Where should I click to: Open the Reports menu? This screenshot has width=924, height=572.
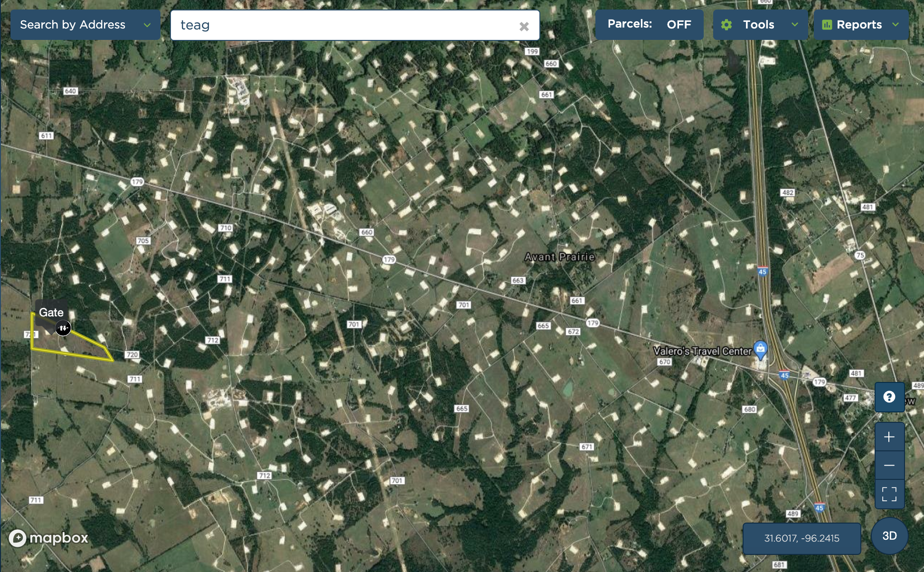(858, 25)
